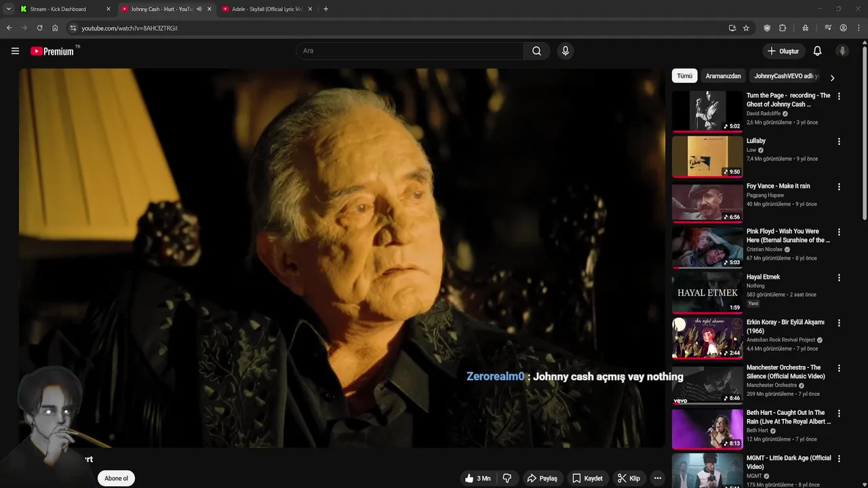Open the HAYAL ETMEK thumbnail

tap(707, 293)
